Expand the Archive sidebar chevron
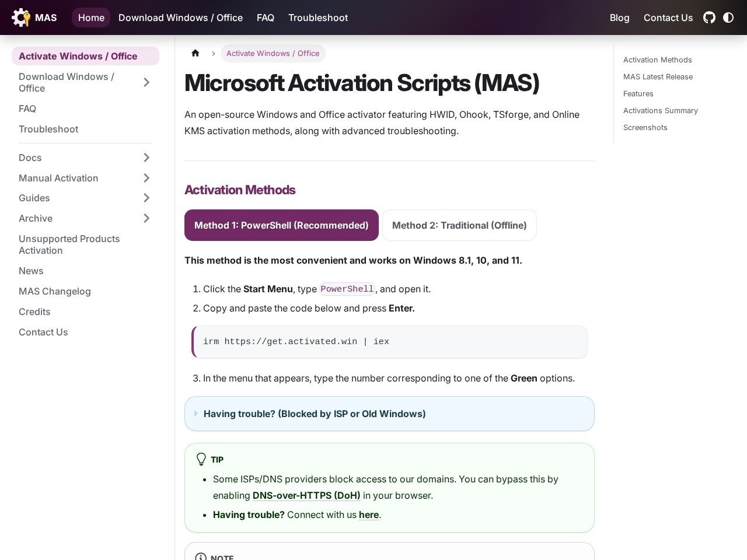 tap(146, 218)
